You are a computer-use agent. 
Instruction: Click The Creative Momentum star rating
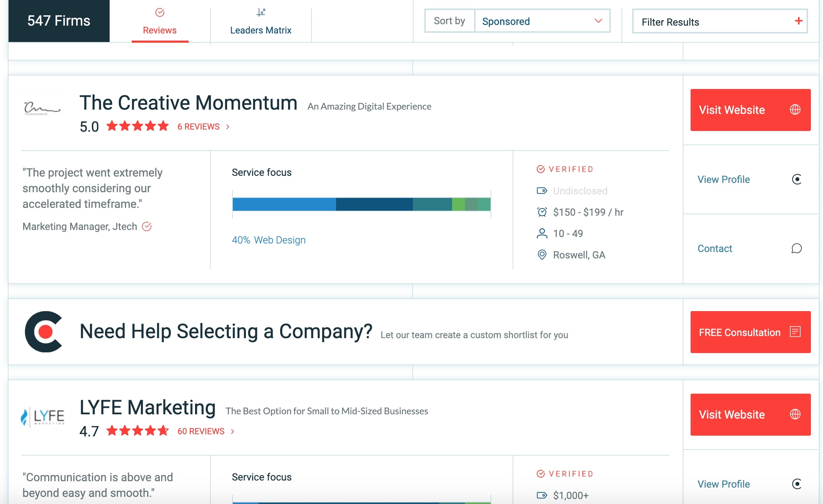pyautogui.click(x=137, y=126)
